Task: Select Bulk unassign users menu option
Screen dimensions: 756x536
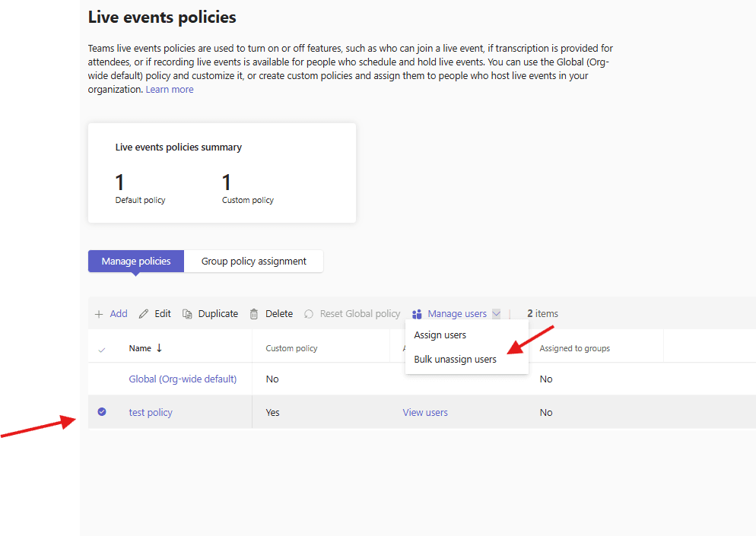Action: pyautogui.click(x=455, y=360)
